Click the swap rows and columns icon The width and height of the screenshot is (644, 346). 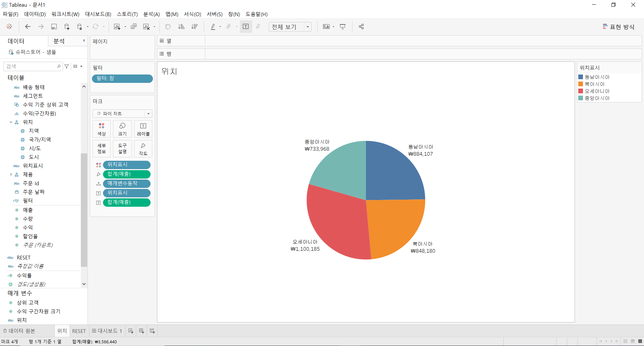tap(168, 27)
